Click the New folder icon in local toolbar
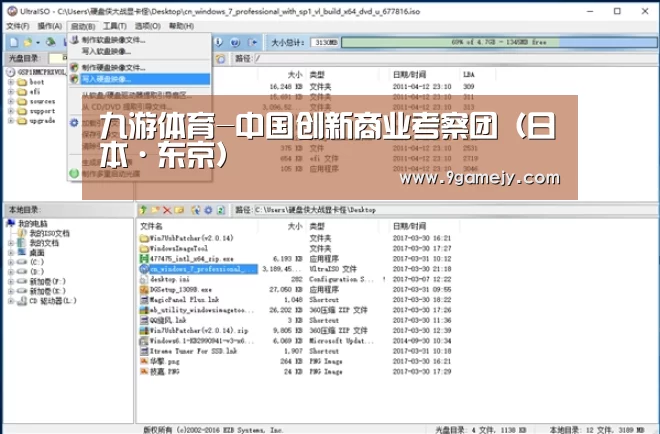Viewport: 660px width, 434px height. 155,210
